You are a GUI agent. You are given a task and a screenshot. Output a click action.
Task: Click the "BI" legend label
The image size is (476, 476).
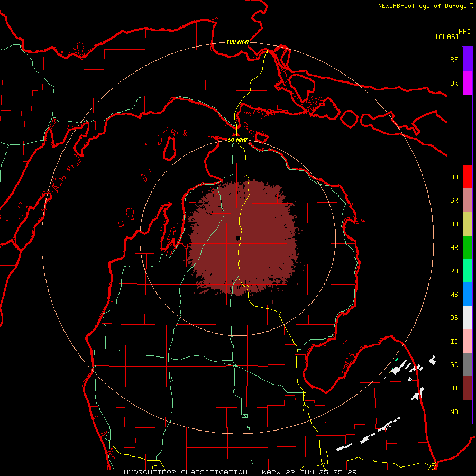coord(454,388)
